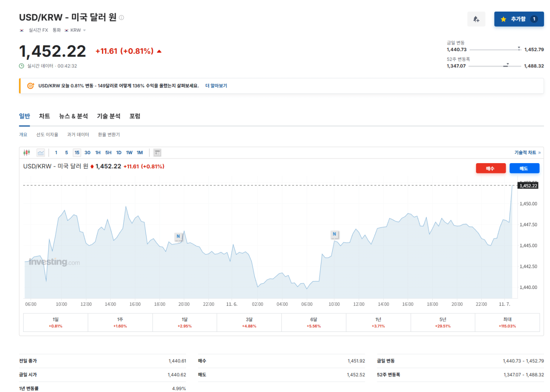Click the 52주 변동폭 range slider
Image resolution: width=550 pixels, height=392 pixels.
[495, 66]
